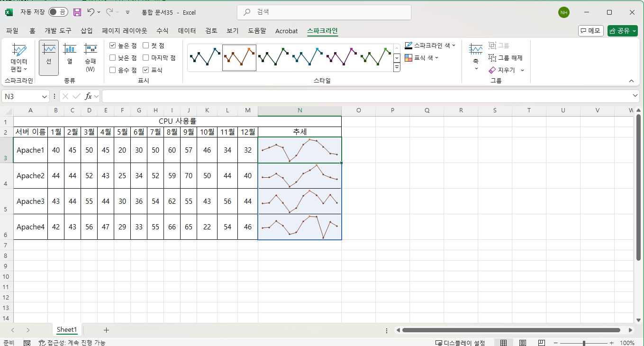Image resolution: width=644 pixels, height=346 pixels.
Task: Switch to the 데이터 ribbon tab
Action: [x=186, y=30]
